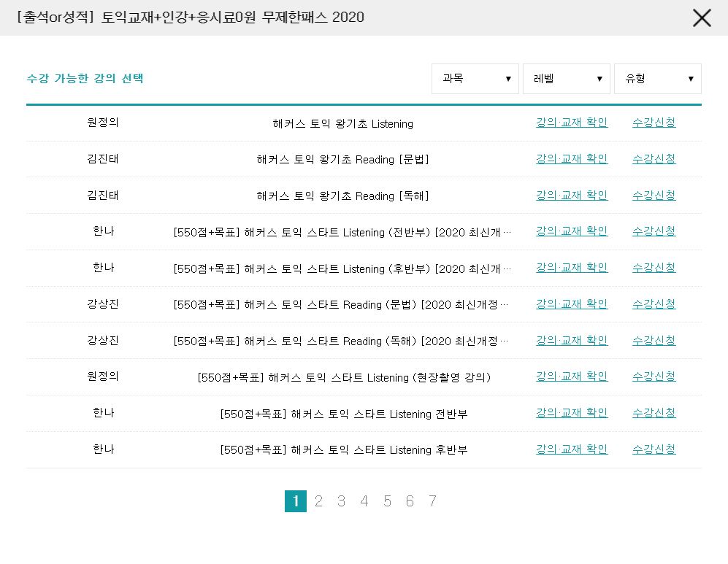Go to page 6 of lecture list
This screenshot has width=728, height=564.
[x=410, y=501]
